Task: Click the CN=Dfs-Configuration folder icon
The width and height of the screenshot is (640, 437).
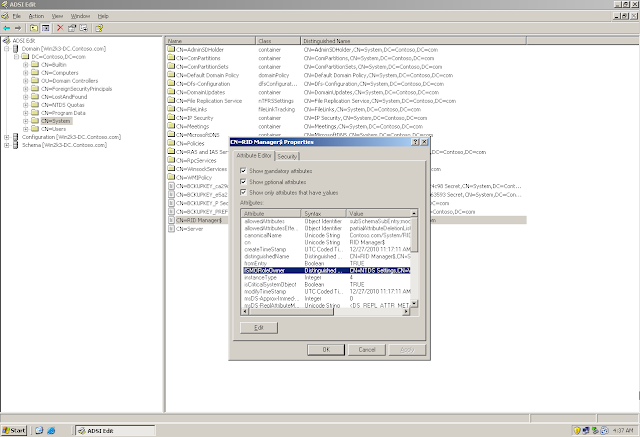Action: 171,84
